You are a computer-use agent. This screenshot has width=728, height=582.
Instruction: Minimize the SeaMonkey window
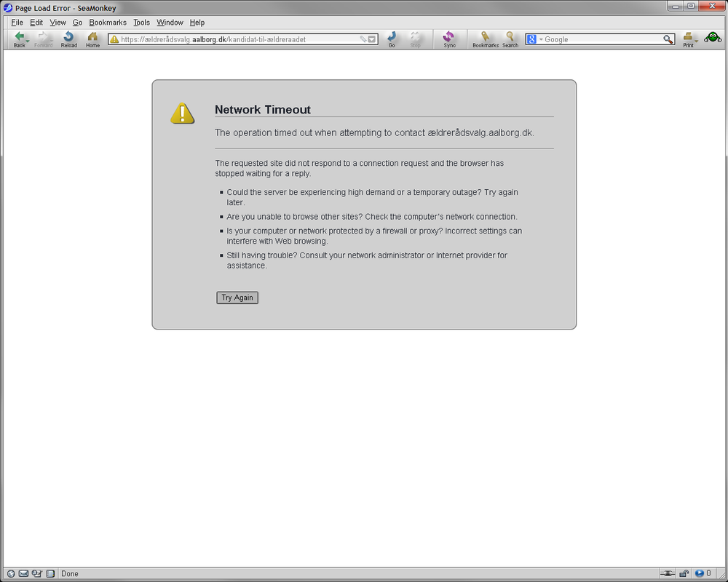675,6
